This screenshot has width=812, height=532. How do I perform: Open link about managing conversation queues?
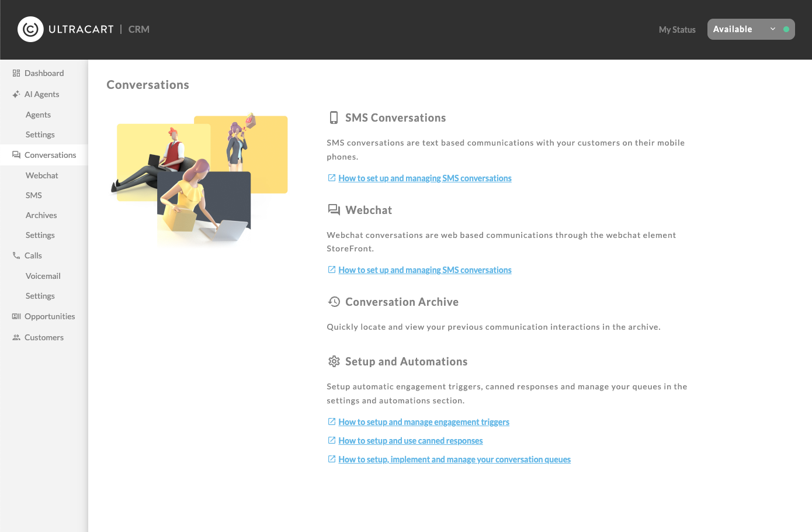(454, 460)
